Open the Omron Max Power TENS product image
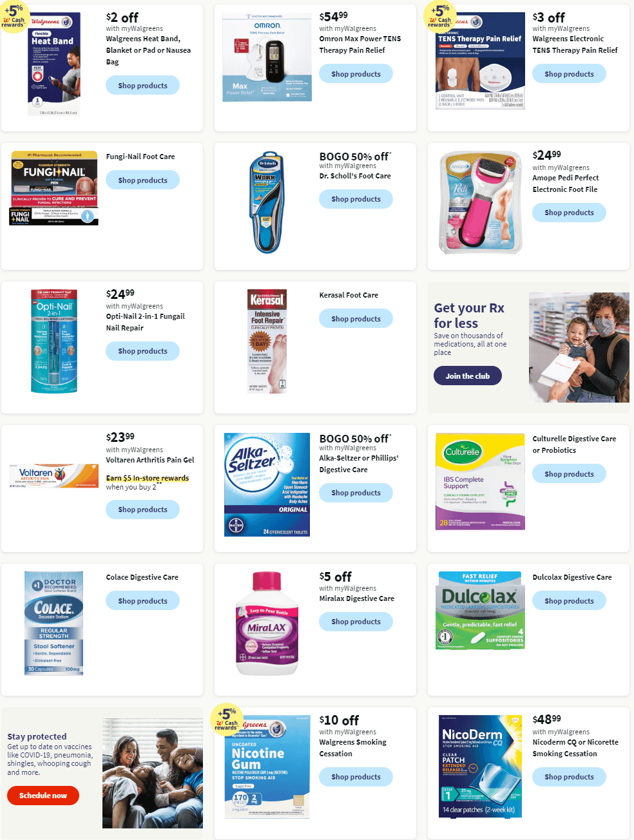 267,57
